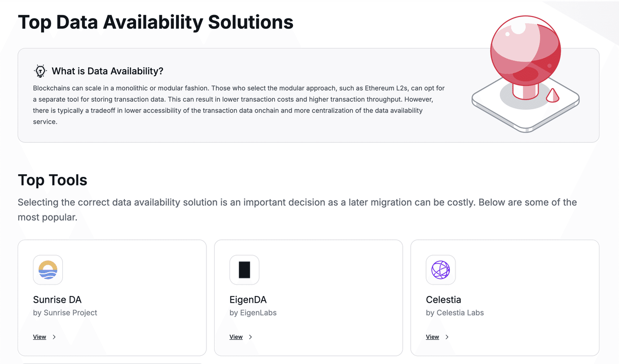The height and width of the screenshot is (364, 619).
Task: Click the Celestia card
Action: 504,297
